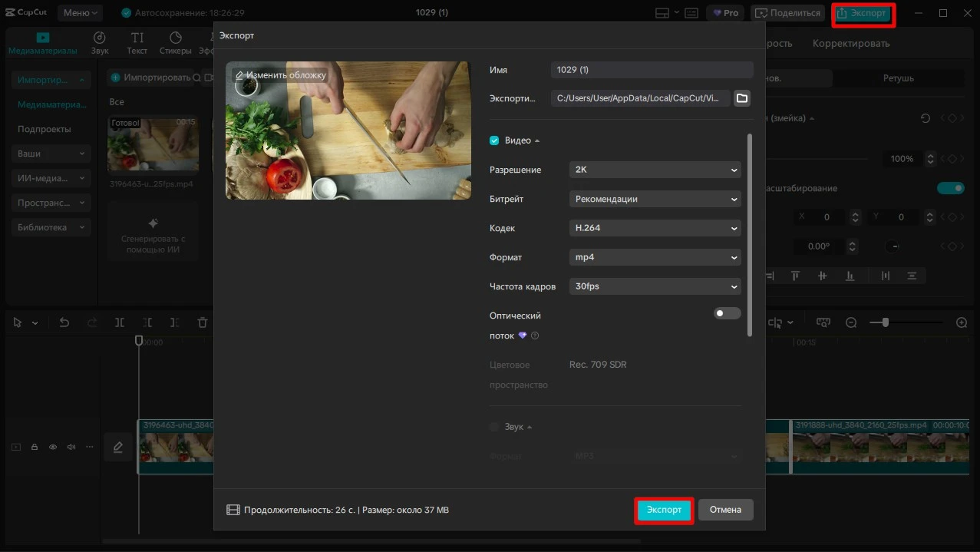Image resolution: width=980 pixels, height=552 pixels.
Task: Enable the Оптический поток toggle
Action: click(727, 313)
